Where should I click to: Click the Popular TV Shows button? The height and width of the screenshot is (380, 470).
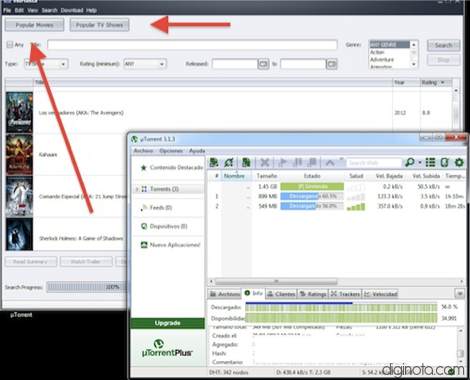pyautogui.click(x=99, y=25)
